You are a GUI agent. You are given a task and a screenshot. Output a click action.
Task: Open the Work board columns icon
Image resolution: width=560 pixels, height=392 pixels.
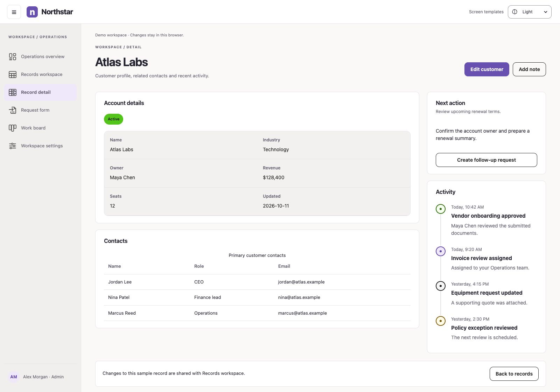click(x=13, y=128)
